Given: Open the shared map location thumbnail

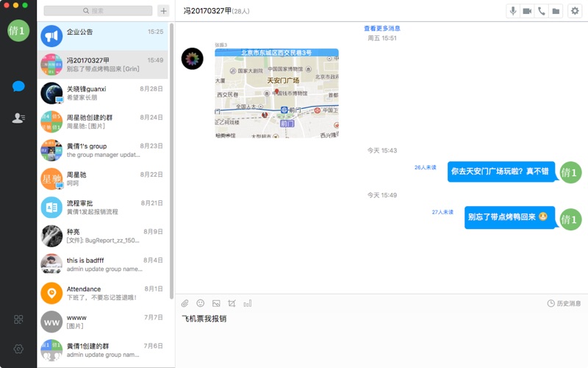Looking at the screenshot, I should (x=277, y=93).
